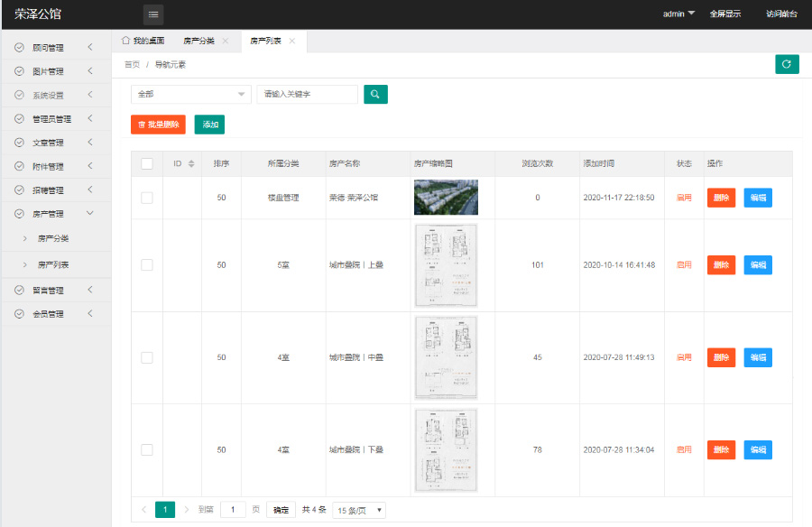This screenshot has height=527, width=812.
Task: Click the magnifier search icon button
Action: [375, 94]
